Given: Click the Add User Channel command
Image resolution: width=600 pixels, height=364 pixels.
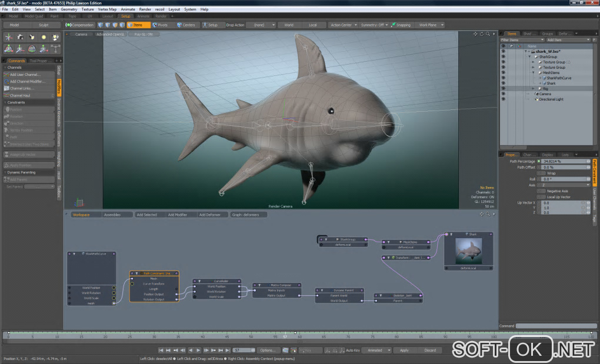Looking at the screenshot, I should tap(25, 75).
